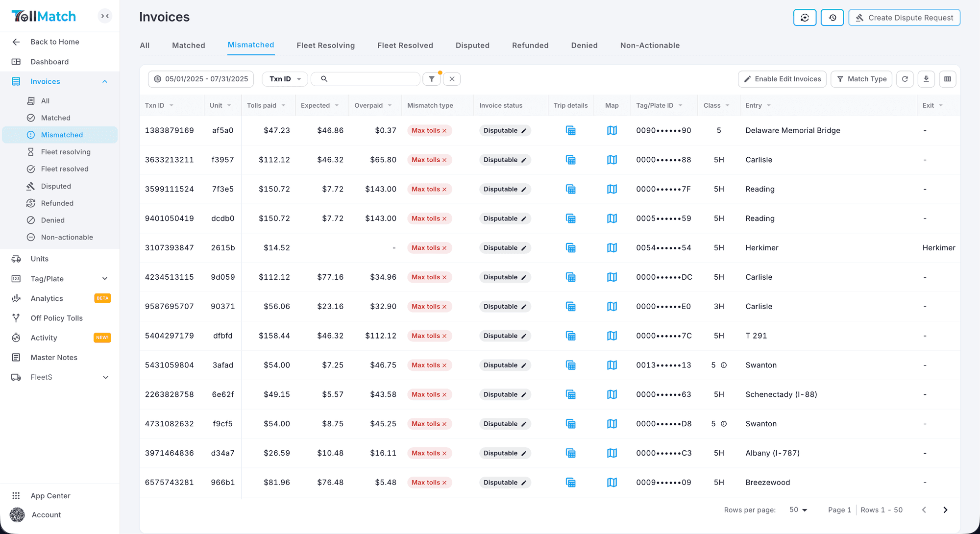Edit invoice status of Txn 3599111524
The width and height of the screenshot is (980, 534).
[524, 189]
